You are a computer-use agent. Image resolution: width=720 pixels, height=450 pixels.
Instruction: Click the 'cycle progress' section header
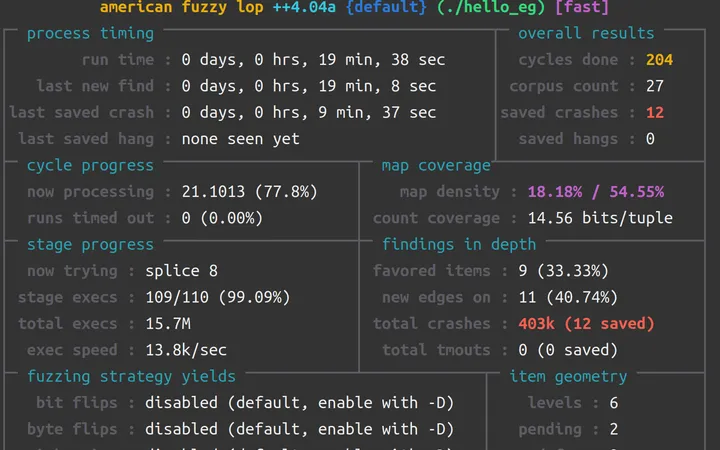coord(90,165)
